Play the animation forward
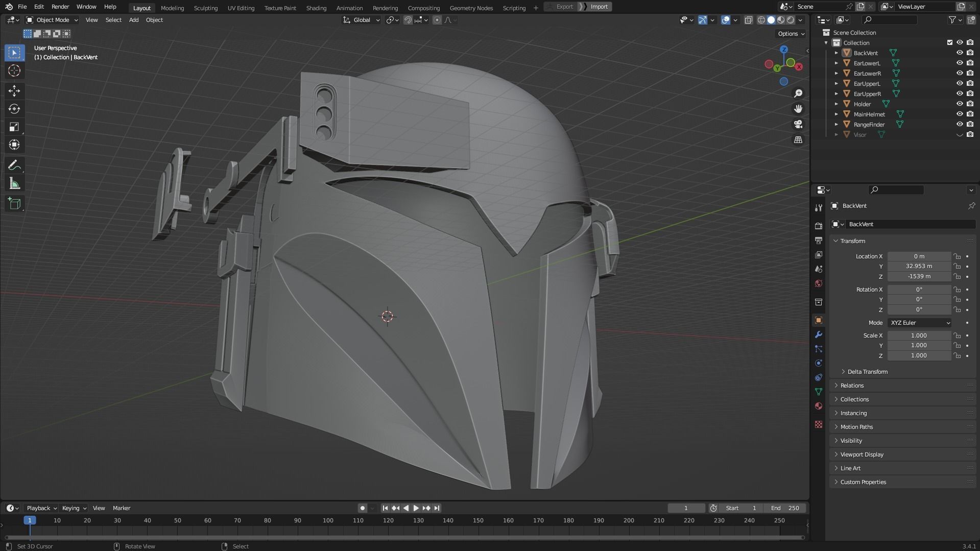This screenshot has height=551, width=980. [x=416, y=508]
